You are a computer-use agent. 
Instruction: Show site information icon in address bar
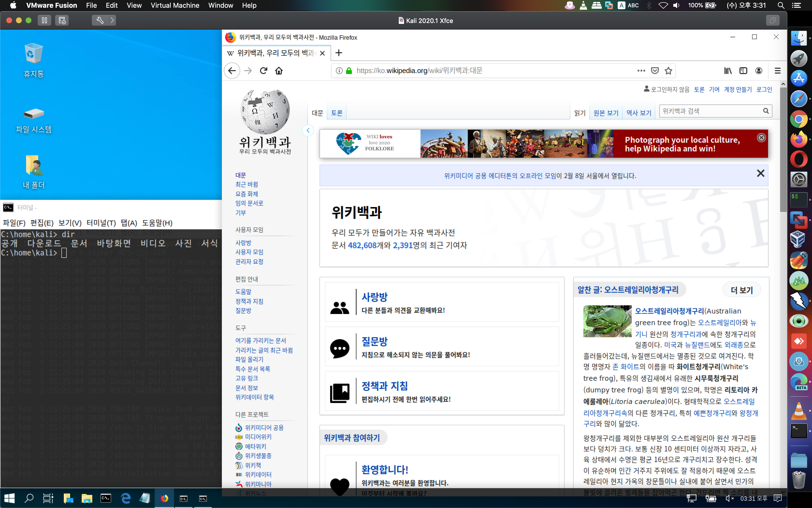click(x=339, y=71)
